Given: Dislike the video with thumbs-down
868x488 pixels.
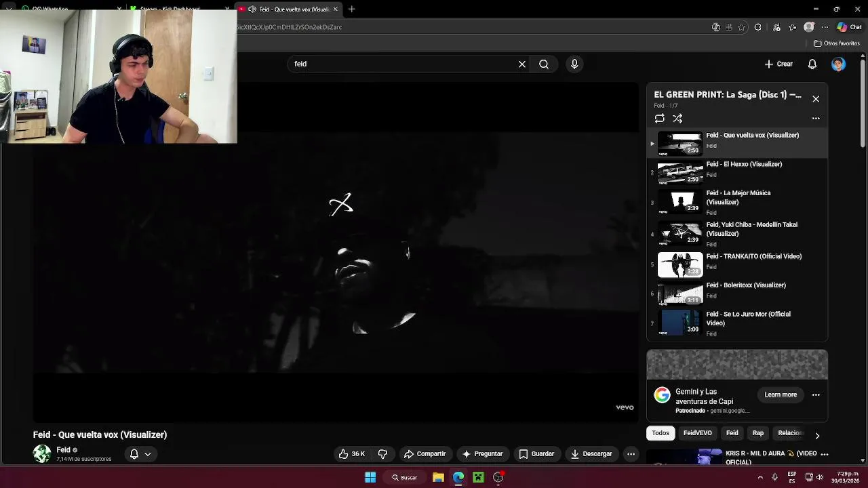Looking at the screenshot, I should click(382, 454).
